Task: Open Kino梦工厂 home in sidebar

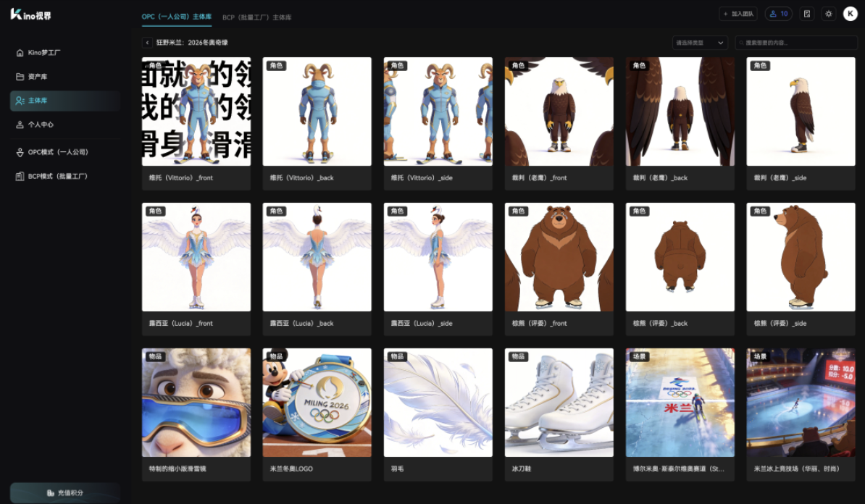Action: pos(43,53)
